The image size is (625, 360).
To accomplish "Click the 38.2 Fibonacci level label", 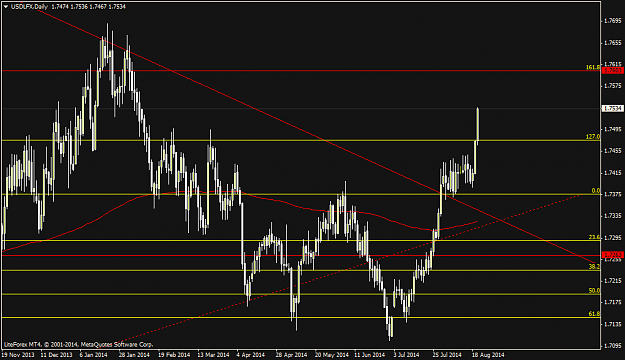I will tap(594, 267).
